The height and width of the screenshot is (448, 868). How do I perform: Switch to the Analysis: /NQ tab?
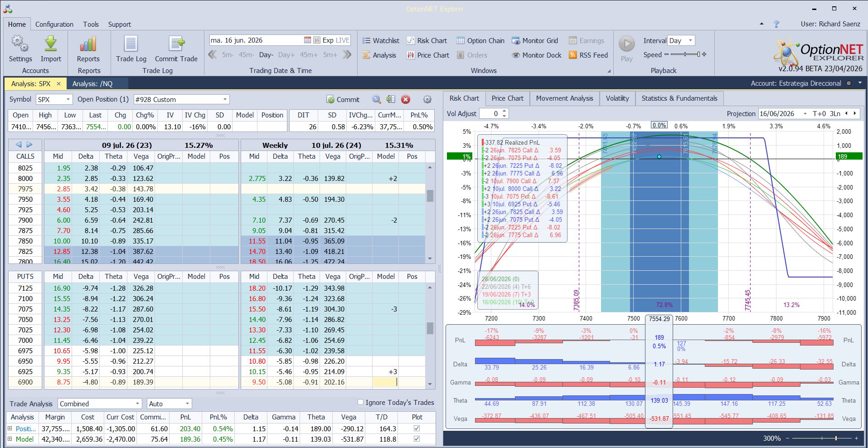(x=92, y=84)
